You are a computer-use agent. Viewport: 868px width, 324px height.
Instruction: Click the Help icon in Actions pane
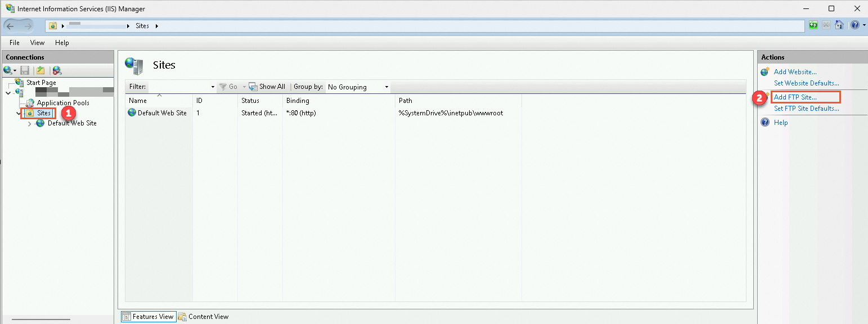(765, 122)
